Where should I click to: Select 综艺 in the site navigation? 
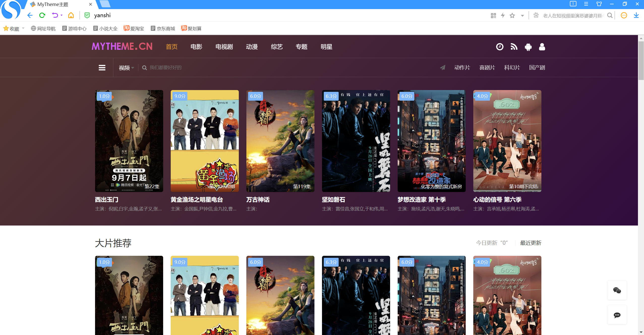click(x=277, y=47)
